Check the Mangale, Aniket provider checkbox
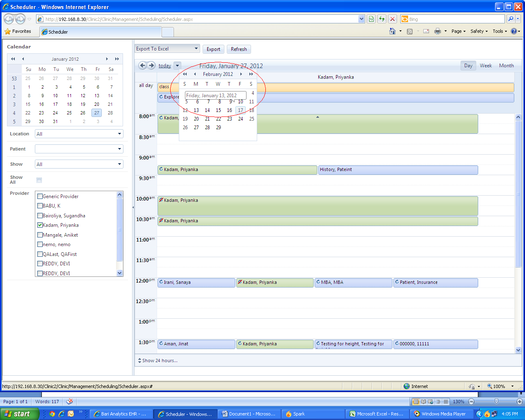 coord(40,235)
